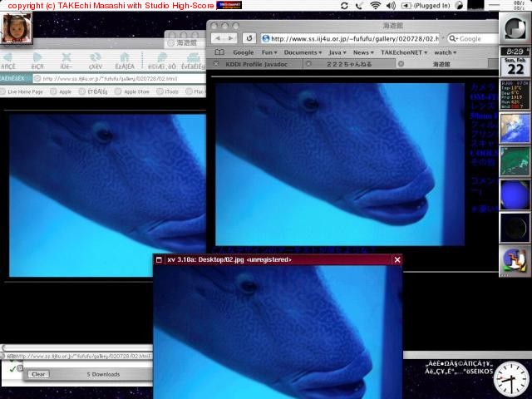
Task: Expand the Java bookmarks folder
Action: click(337, 52)
